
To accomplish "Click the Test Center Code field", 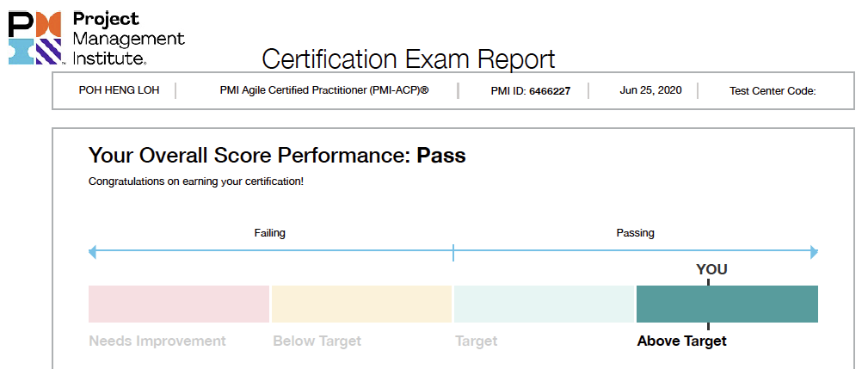I will click(772, 90).
